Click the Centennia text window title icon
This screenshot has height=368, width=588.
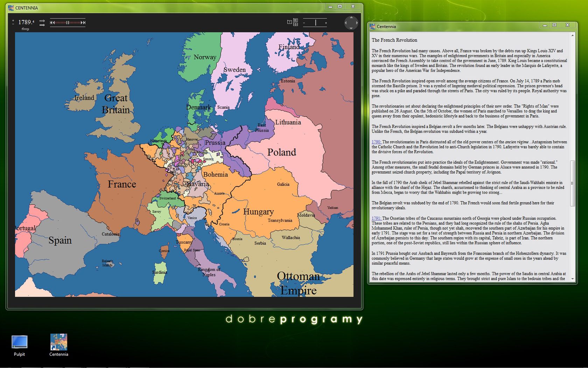372,26
